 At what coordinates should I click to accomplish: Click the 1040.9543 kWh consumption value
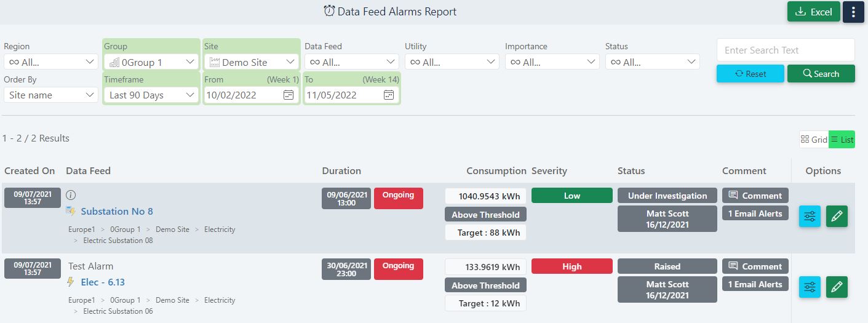tap(486, 196)
